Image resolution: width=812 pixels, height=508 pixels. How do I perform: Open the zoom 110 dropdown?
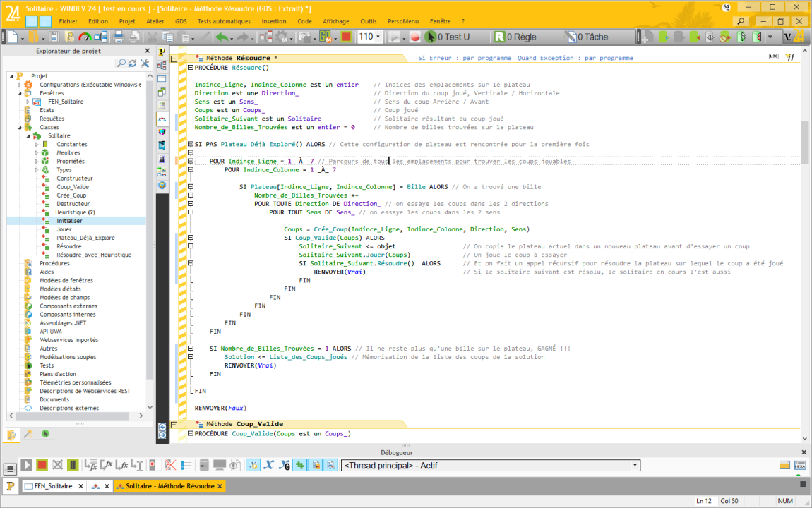pyautogui.click(x=379, y=37)
